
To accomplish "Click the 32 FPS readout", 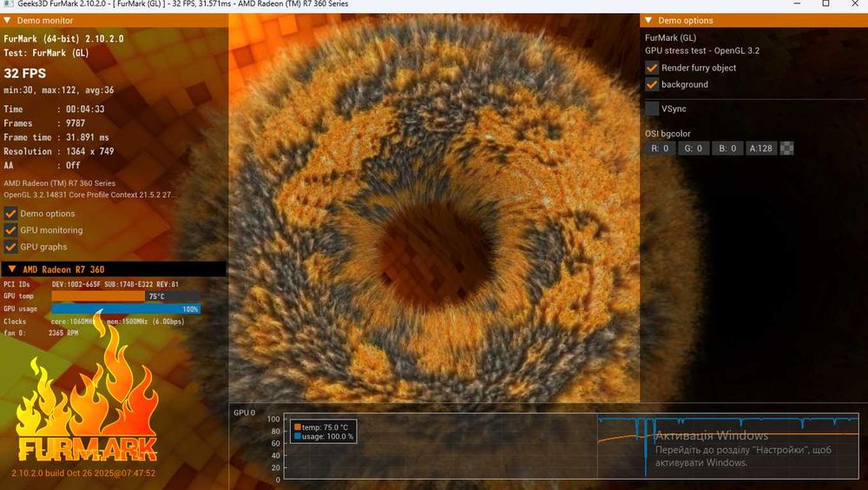I will (25, 73).
